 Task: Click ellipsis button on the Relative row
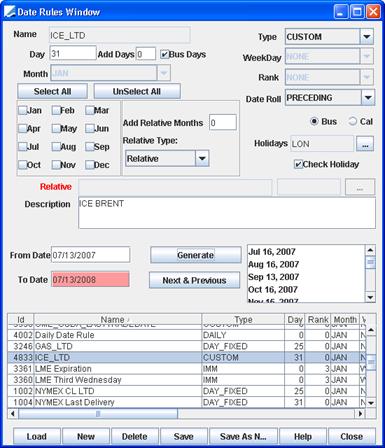point(360,187)
